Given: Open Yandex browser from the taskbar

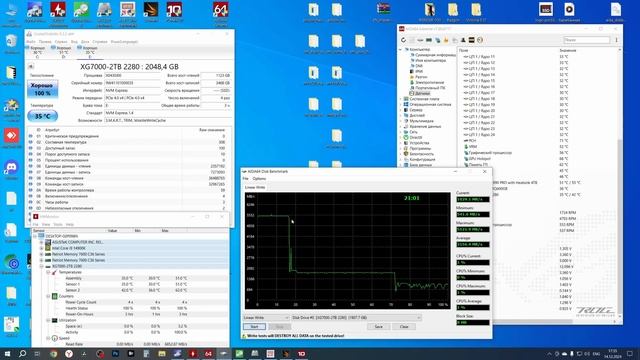Looking at the screenshot, I should point(69,353).
